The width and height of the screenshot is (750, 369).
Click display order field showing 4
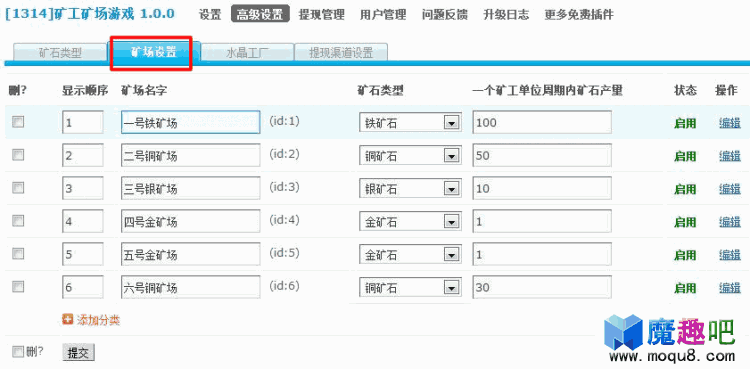point(83,221)
